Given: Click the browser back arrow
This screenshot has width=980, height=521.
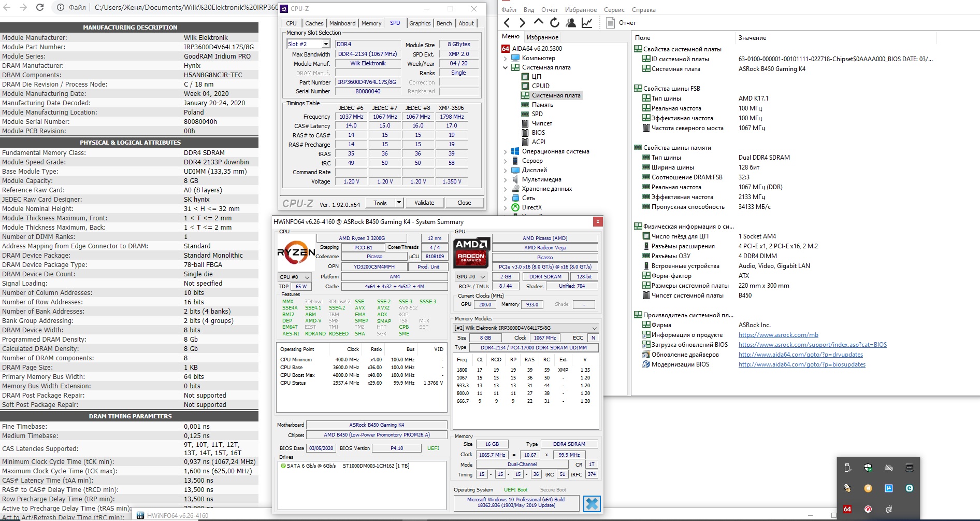Looking at the screenshot, I should coord(7,7).
